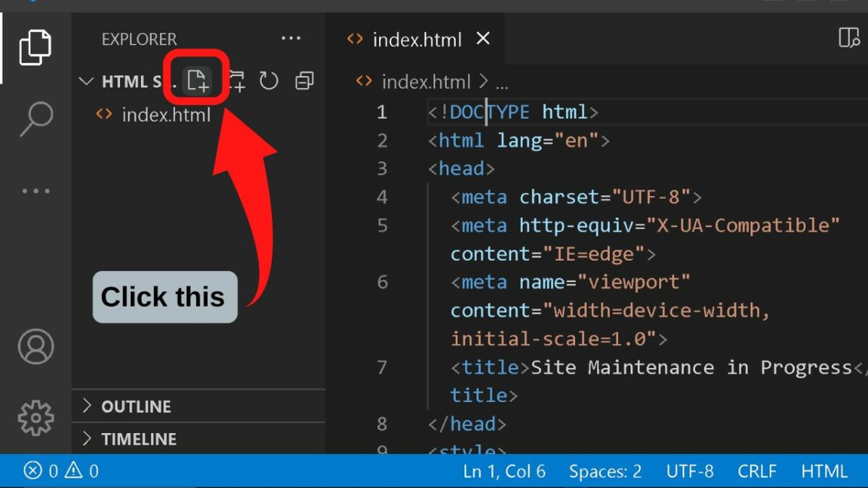Open the Search view icon
Image resolution: width=868 pixels, height=488 pixels.
[x=35, y=119]
